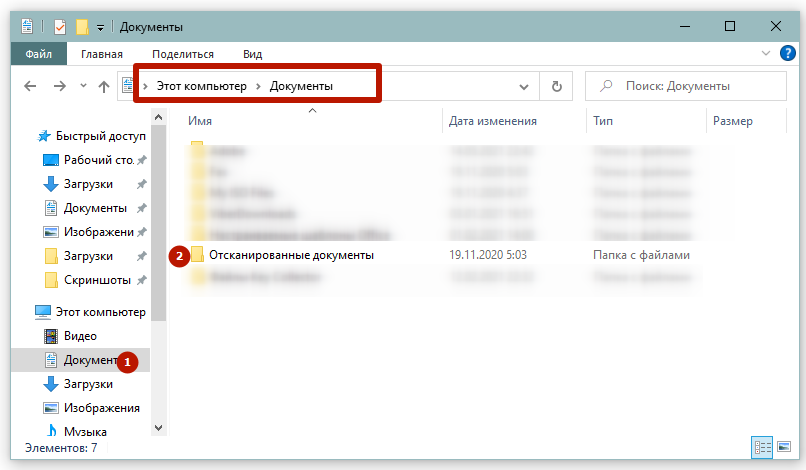806x470 pixels.
Task: Select Быстрый доступ in navigation pane
Action: [101, 136]
